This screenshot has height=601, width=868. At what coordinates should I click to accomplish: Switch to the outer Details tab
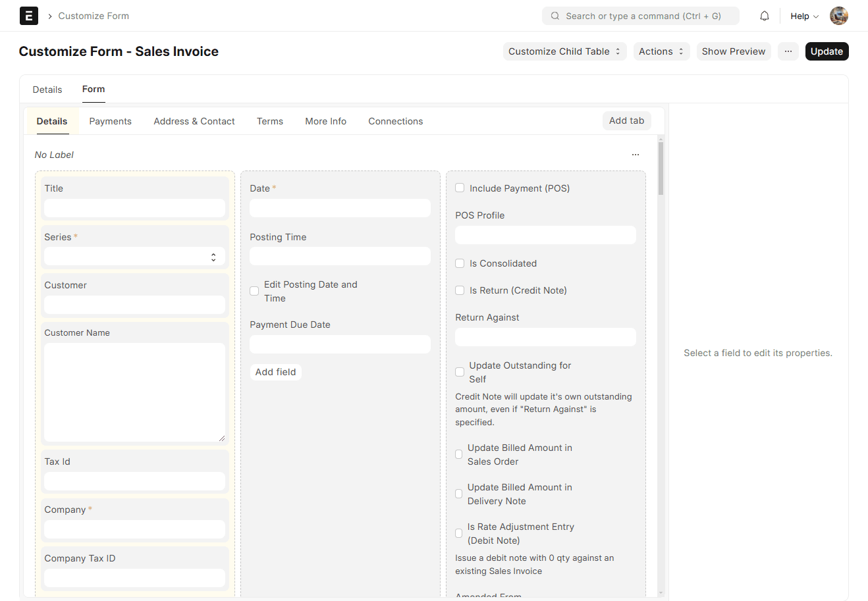tap(47, 90)
